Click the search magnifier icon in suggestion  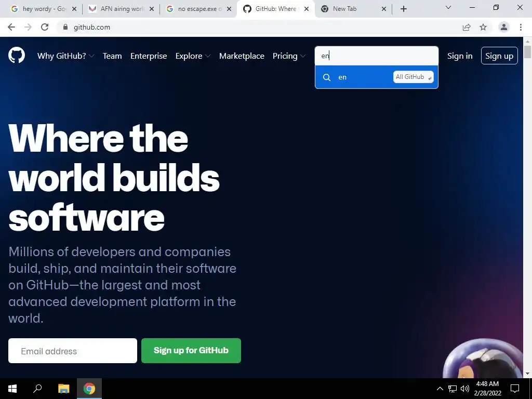327,77
